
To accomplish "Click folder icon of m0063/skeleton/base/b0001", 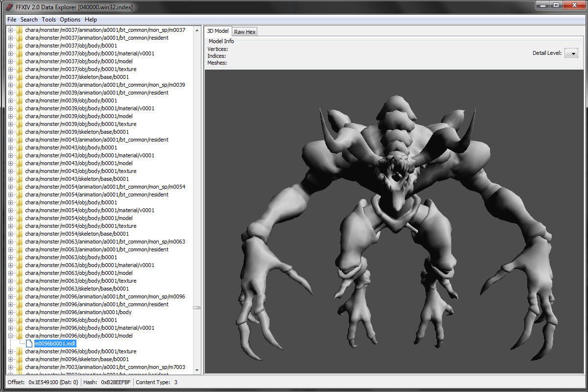I will tap(20, 289).
